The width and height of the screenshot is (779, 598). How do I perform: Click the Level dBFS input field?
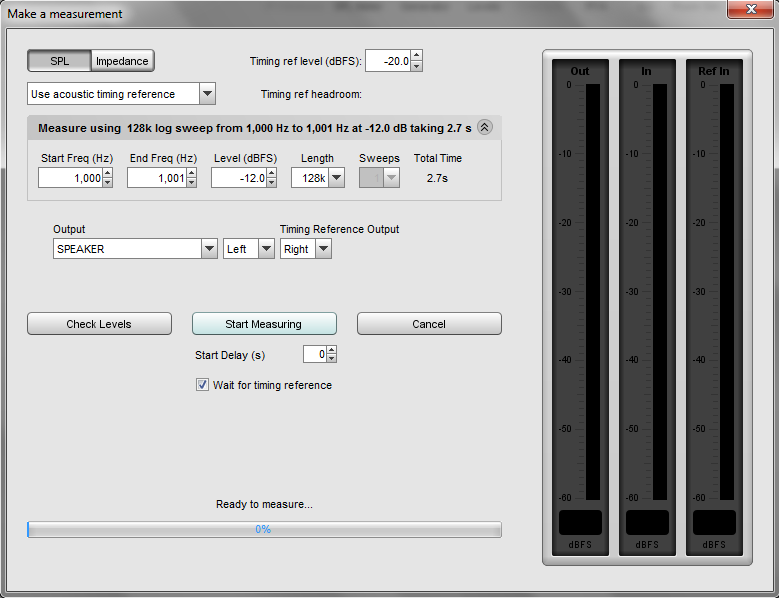(x=238, y=178)
